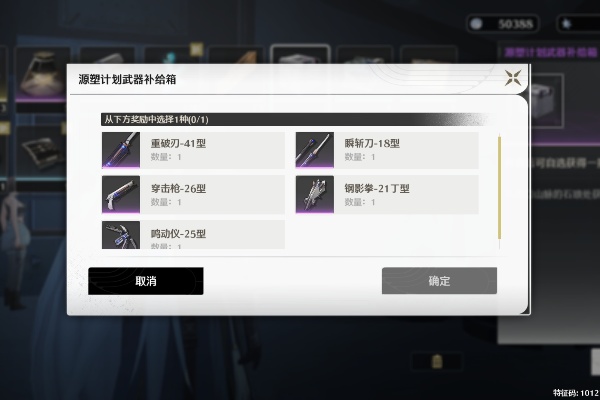Screen dimensions: 600x400
Task: Select the 重破刃-41型 broadblade icon
Action: click(x=121, y=150)
